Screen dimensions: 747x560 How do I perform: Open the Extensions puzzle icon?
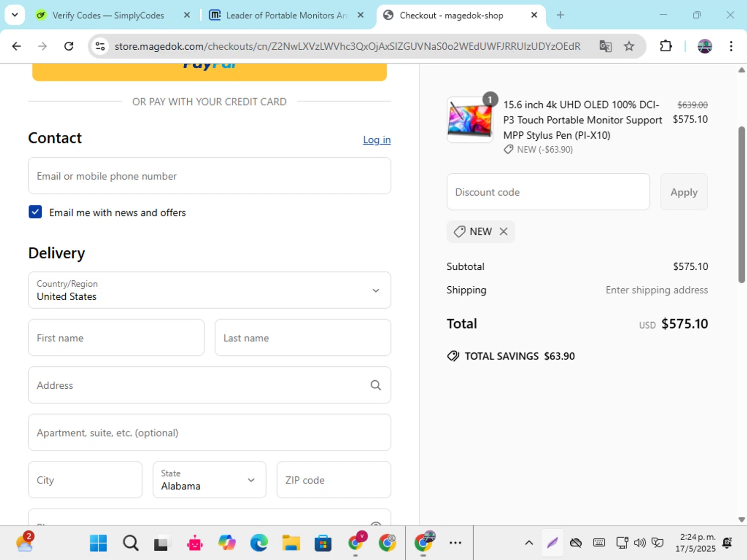pos(666,46)
